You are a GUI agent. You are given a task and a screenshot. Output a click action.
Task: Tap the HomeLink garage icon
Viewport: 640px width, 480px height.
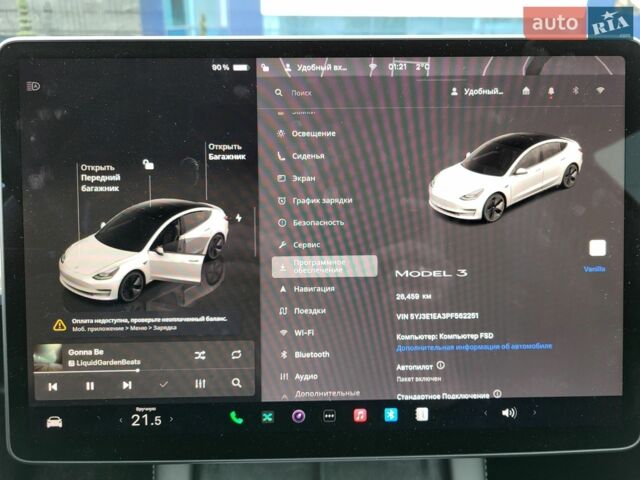tap(526, 91)
